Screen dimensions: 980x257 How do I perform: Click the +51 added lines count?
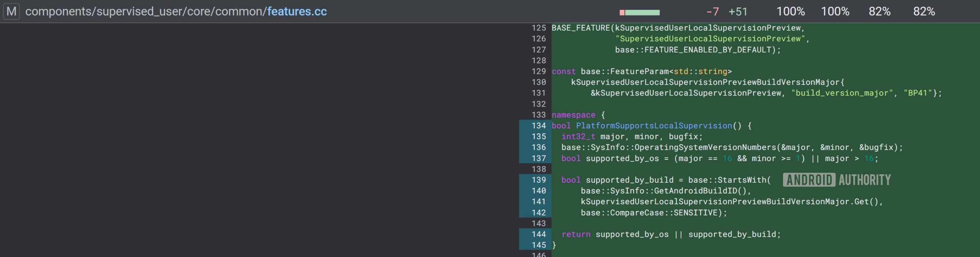738,12
